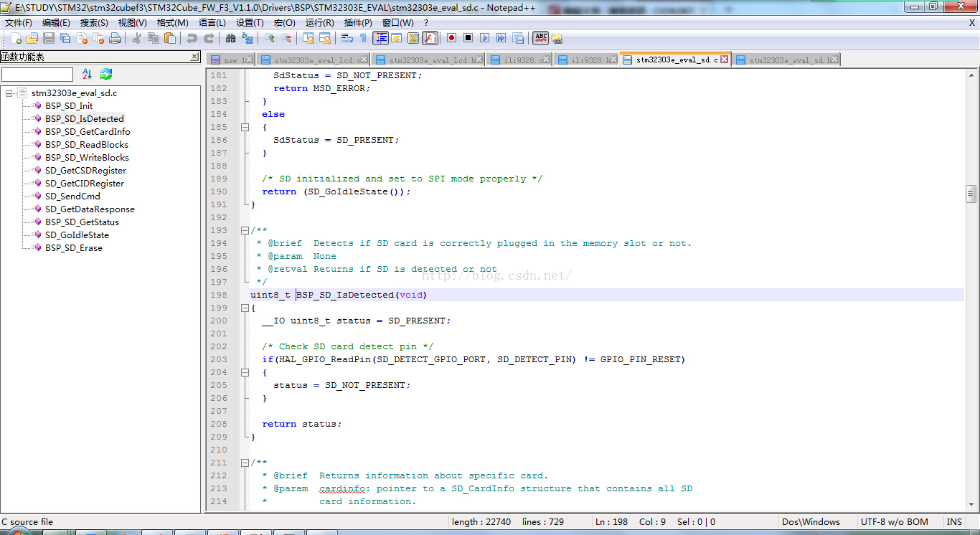Screen dimensions: 980x535
Task: Close the function list panel
Action: pos(194,57)
